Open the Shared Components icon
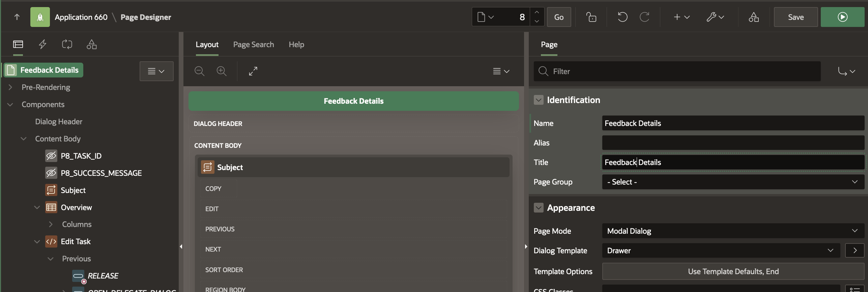Image resolution: width=868 pixels, height=292 pixels. click(754, 17)
